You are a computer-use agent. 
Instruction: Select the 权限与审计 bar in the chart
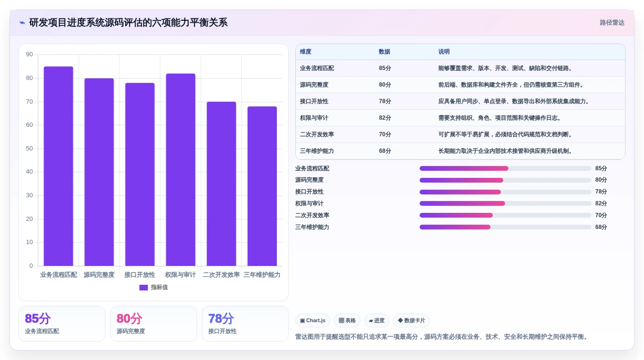click(180, 170)
